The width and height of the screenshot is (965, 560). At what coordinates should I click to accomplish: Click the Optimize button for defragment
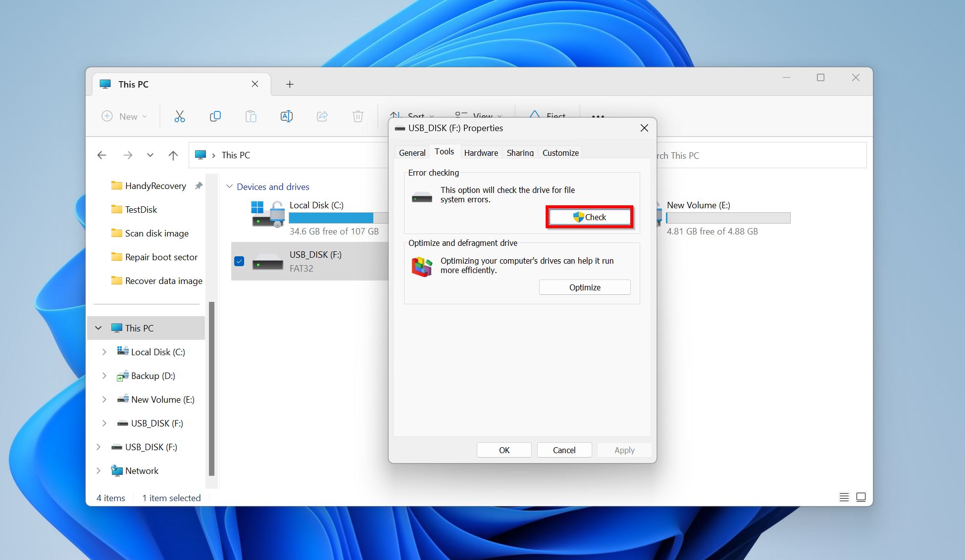(x=584, y=287)
